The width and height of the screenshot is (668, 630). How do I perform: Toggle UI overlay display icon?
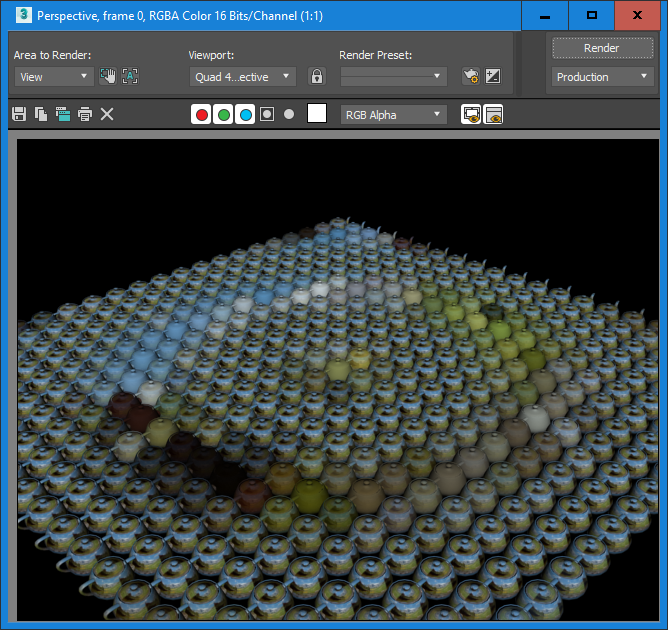pos(471,114)
